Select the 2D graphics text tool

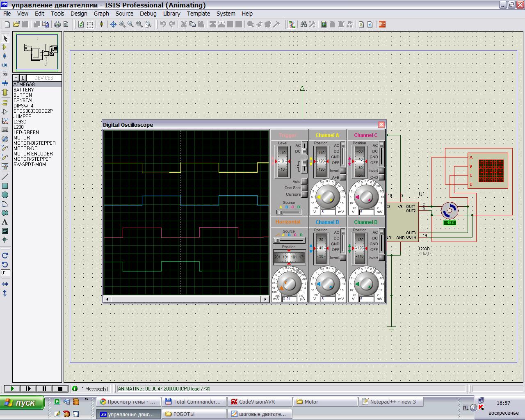tap(5, 222)
